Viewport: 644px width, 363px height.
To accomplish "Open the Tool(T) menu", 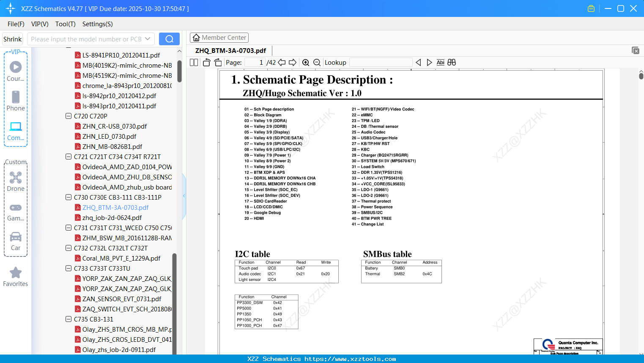I will tap(66, 24).
